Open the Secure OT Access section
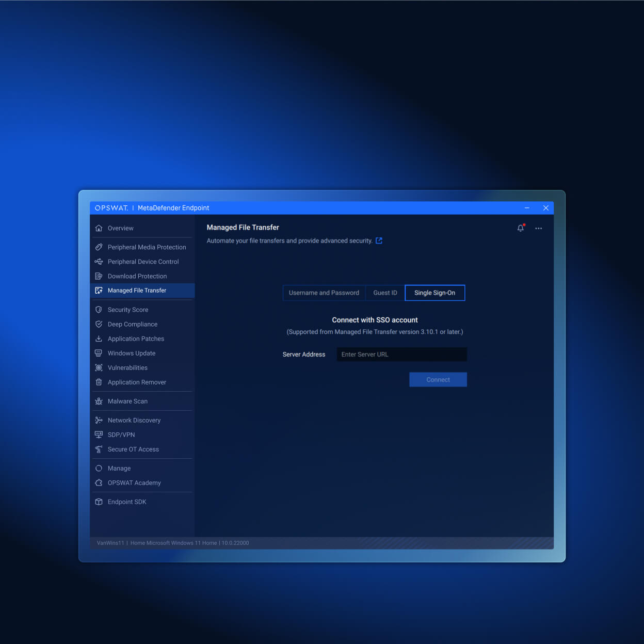The height and width of the screenshot is (644, 644). [x=133, y=449]
